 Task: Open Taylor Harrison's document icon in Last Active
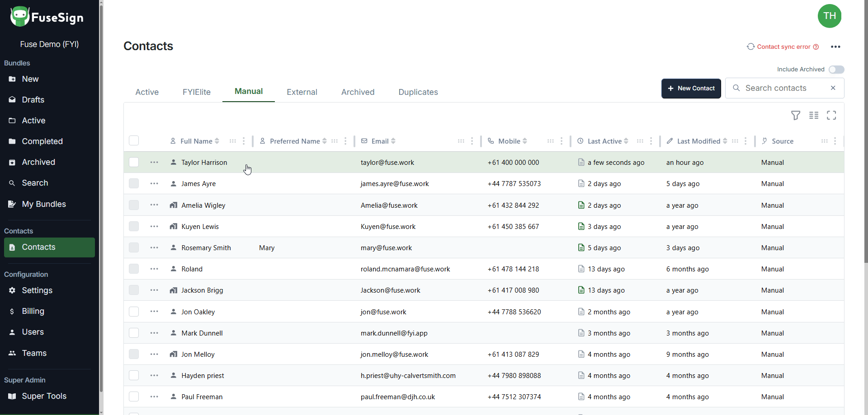coord(581,162)
